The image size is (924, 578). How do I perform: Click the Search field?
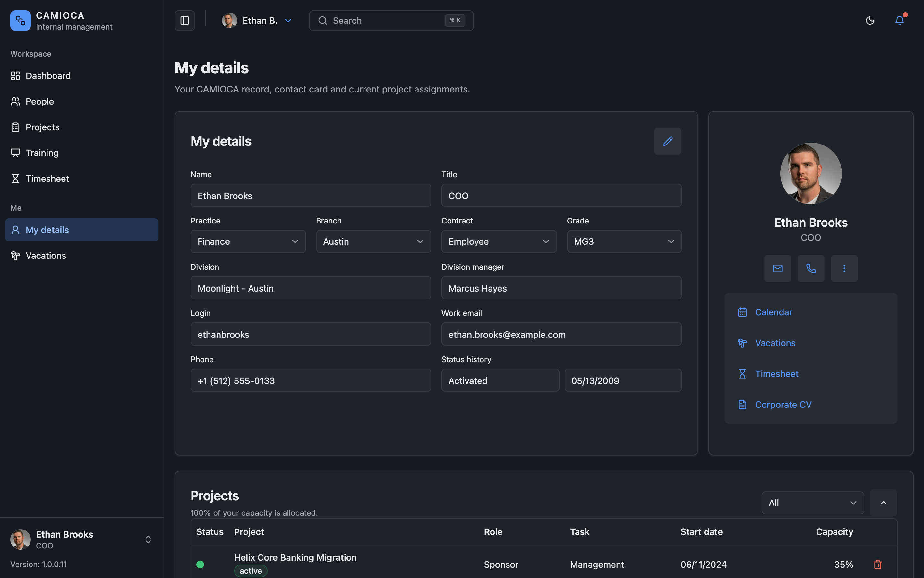[x=391, y=21]
